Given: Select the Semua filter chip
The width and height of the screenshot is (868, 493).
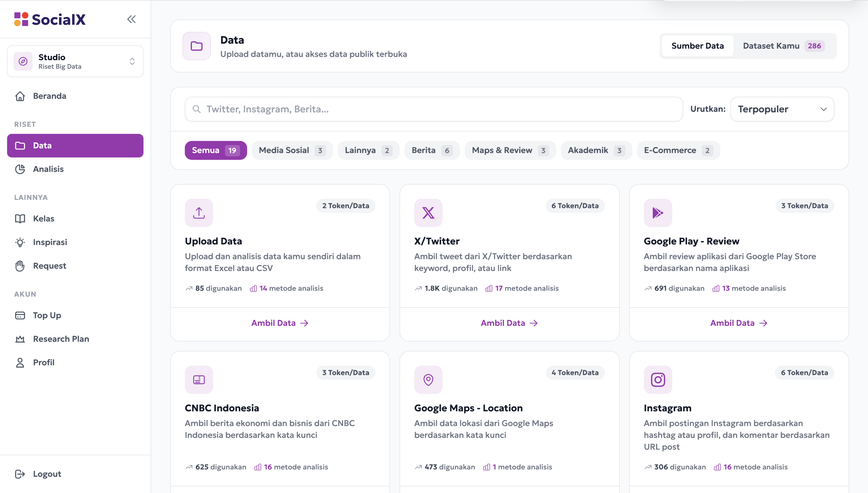Looking at the screenshot, I should [216, 150].
